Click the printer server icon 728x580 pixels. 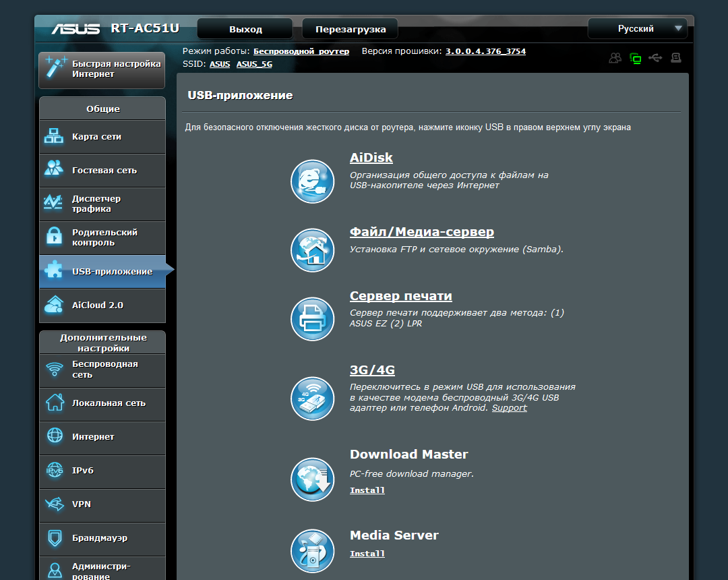[x=313, y=319]
